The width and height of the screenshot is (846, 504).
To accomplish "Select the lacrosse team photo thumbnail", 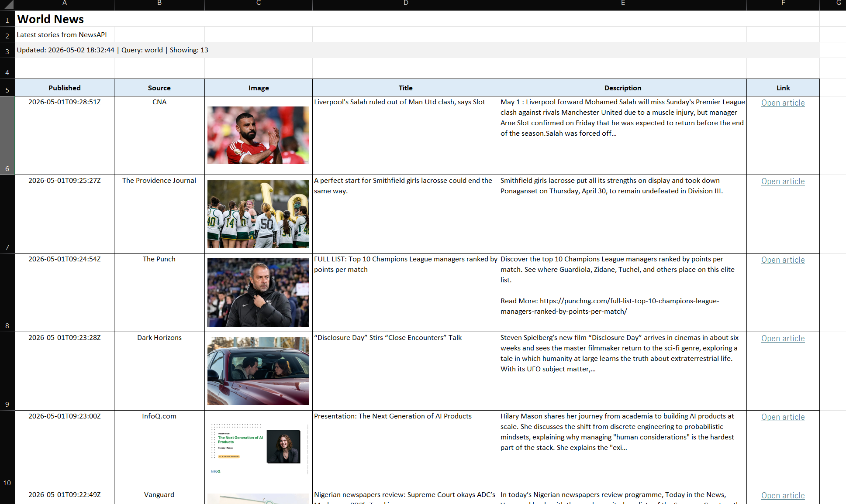I will [258, 214].
